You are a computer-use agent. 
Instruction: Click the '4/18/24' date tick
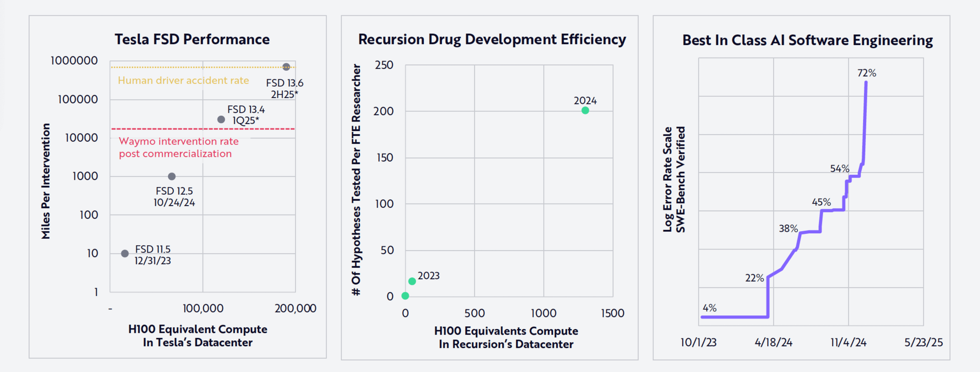(x=774, y=342)
